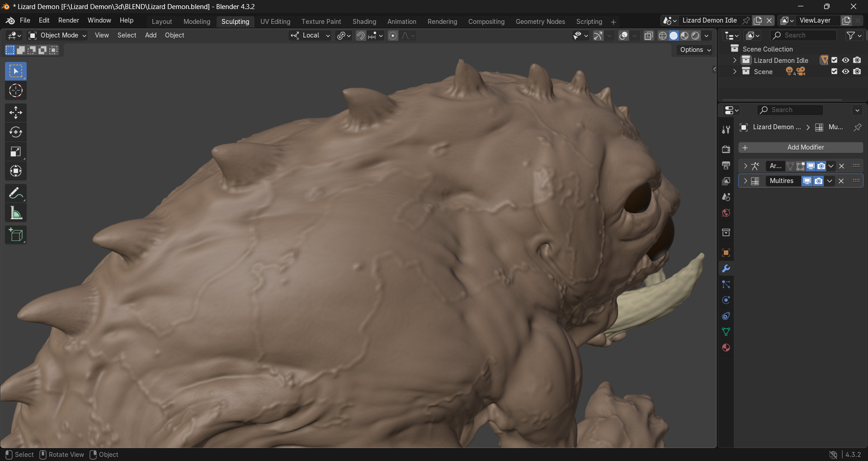Click Add Modifier button
Viewport: 868px width, 461px height.
pos(801,147)
